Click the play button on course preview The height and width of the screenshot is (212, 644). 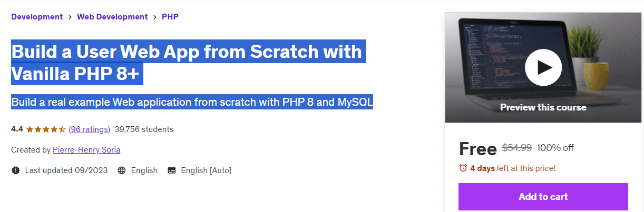(x=543, y=67)
